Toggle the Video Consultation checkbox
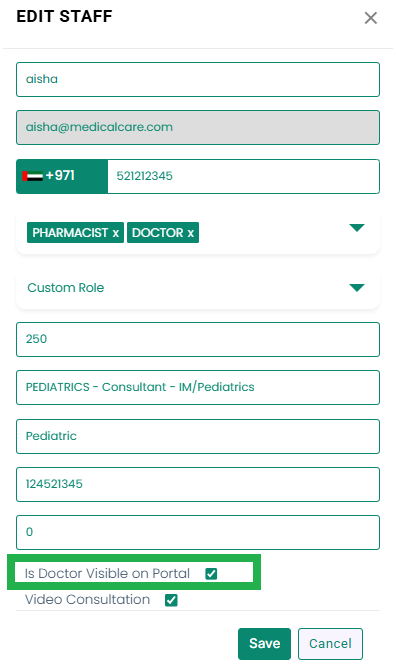This screenshot has height=668, width=397. (171, 600)
